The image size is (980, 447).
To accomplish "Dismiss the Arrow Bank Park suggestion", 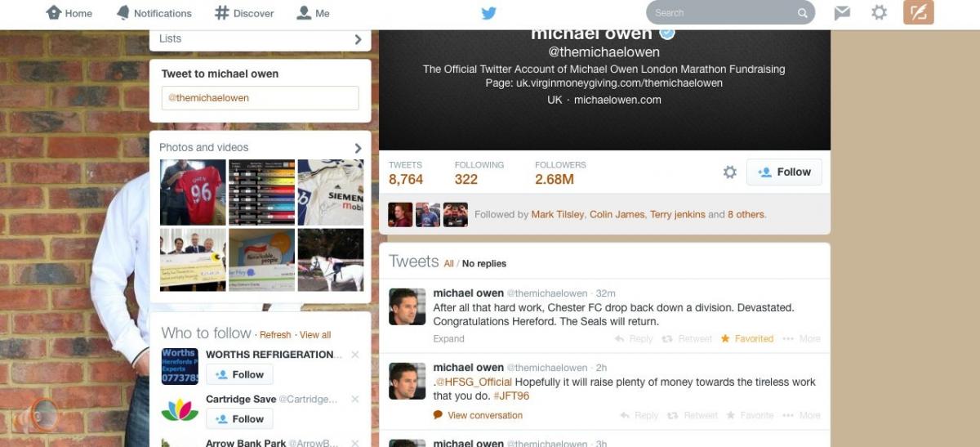I will (354, 443).
